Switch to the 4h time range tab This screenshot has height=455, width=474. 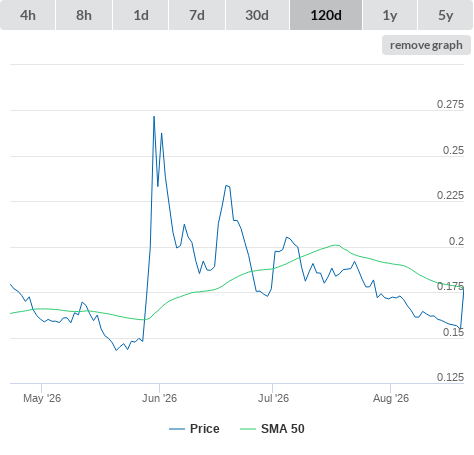[x=28, y=15]
